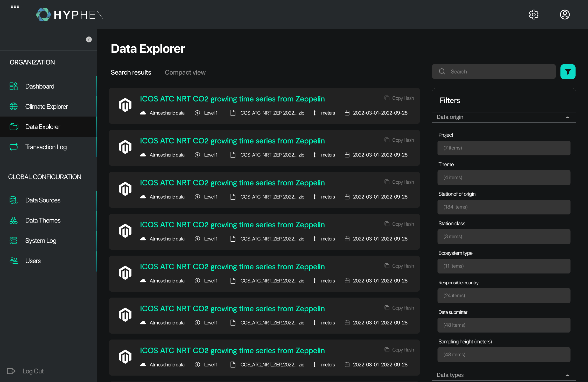Open the Climate Explorer globe icon

pos(13,106)
